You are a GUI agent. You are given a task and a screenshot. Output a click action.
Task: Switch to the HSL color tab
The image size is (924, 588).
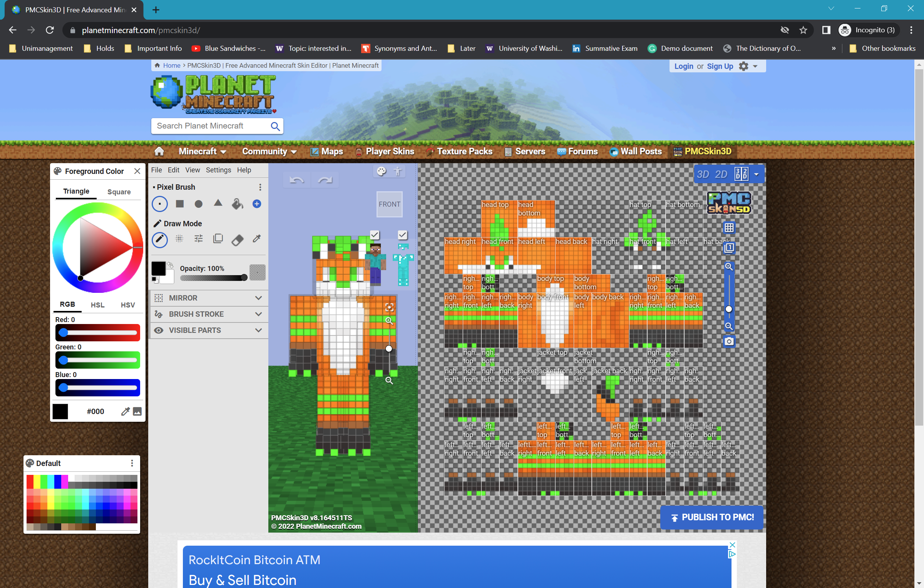97,305
